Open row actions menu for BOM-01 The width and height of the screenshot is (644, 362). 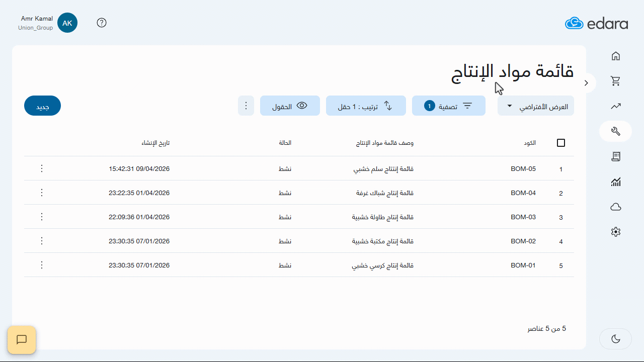42,265
